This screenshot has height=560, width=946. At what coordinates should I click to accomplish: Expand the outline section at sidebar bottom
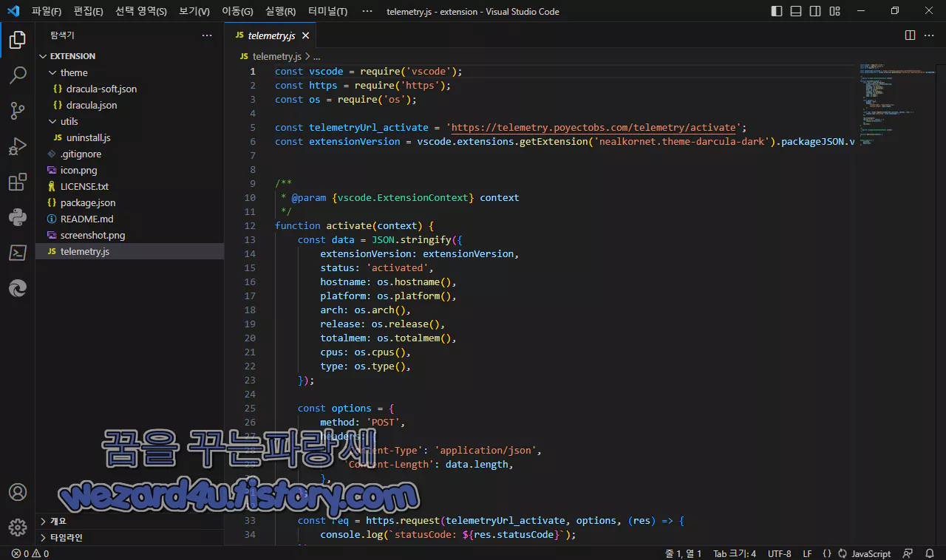129,521
